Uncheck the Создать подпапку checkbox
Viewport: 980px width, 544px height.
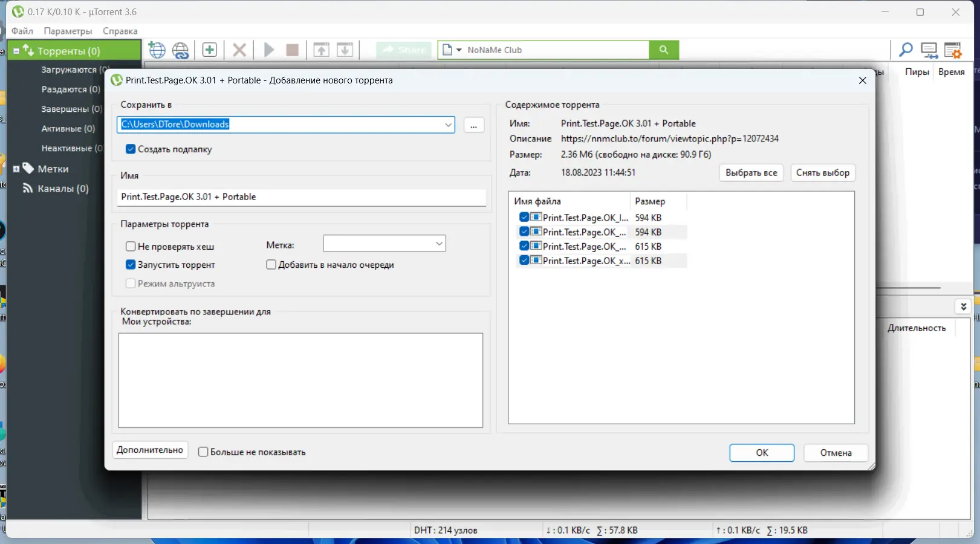[131, 149]
